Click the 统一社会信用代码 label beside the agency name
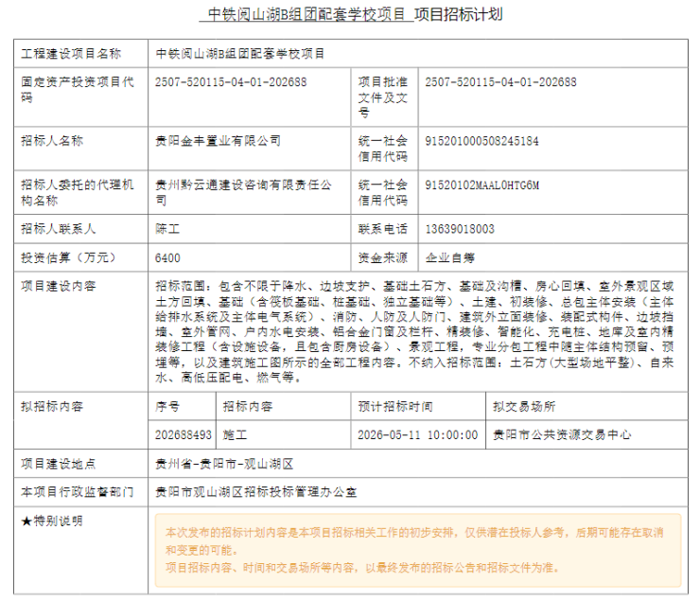 pos(383,192)
